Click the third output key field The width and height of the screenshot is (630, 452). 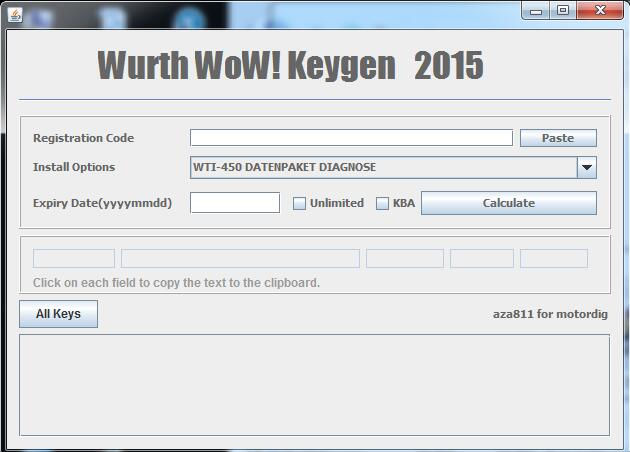coord(405,258)
